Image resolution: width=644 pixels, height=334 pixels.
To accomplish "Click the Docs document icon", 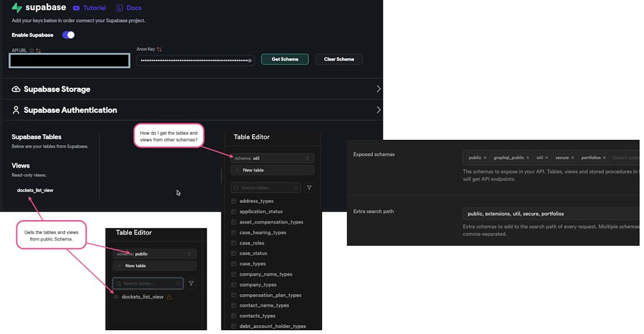I will click(x=120, y=8).
